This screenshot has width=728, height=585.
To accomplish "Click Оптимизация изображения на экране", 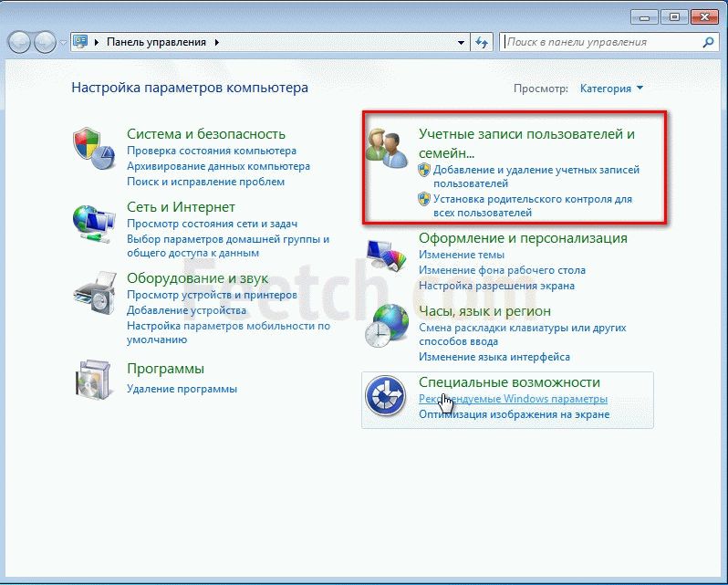I will pos(514,414).
